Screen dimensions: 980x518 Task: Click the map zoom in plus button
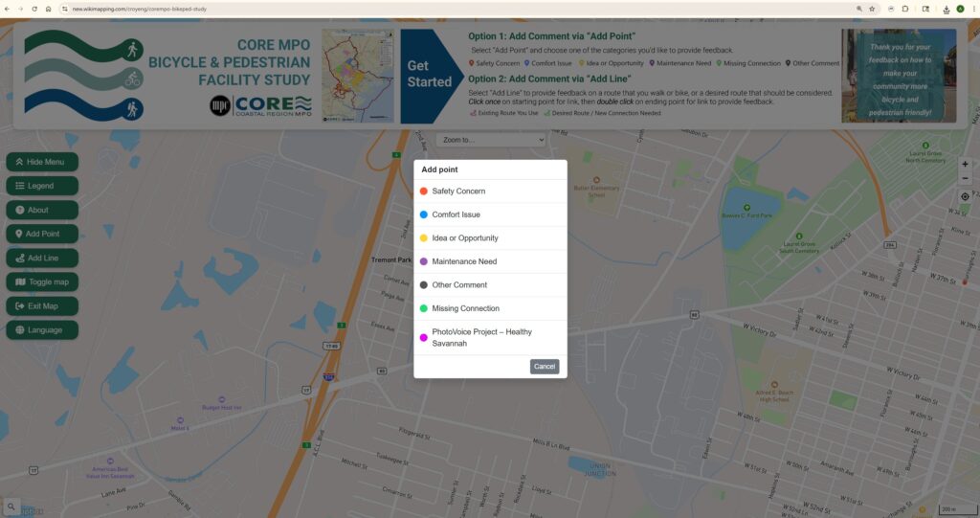pyautogui.click(x=965, y=164)
